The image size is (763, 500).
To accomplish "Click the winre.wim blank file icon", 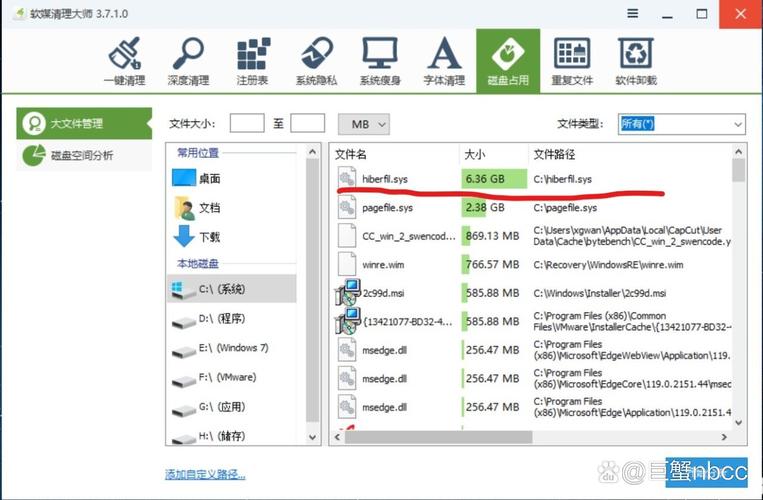I will (x=347, y=264).
